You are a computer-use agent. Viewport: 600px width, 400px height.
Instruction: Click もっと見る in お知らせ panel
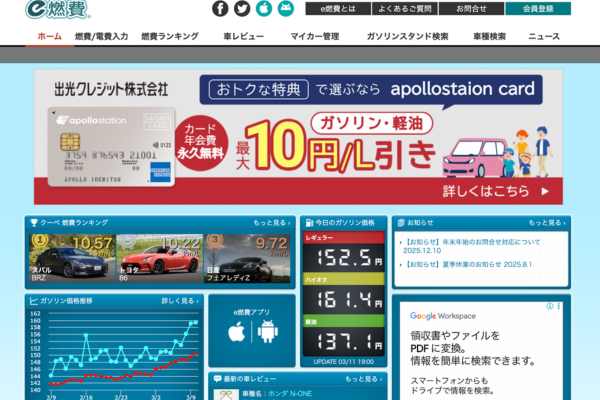point(547,223)
